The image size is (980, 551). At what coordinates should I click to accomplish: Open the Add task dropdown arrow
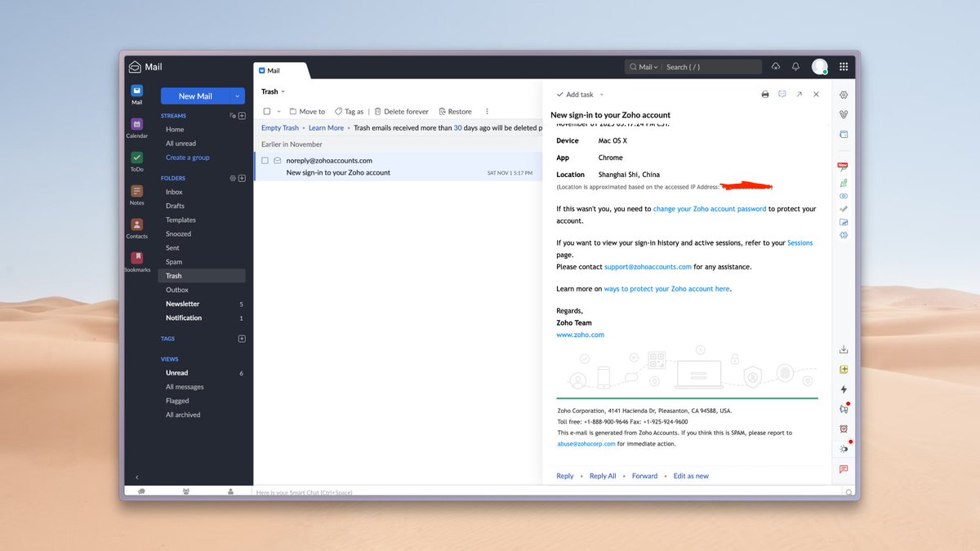pos(602,95)
